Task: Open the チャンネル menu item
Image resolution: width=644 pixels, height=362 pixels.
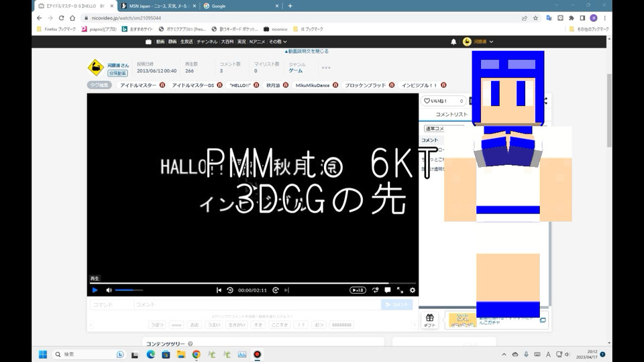Action: pos(207,42)
